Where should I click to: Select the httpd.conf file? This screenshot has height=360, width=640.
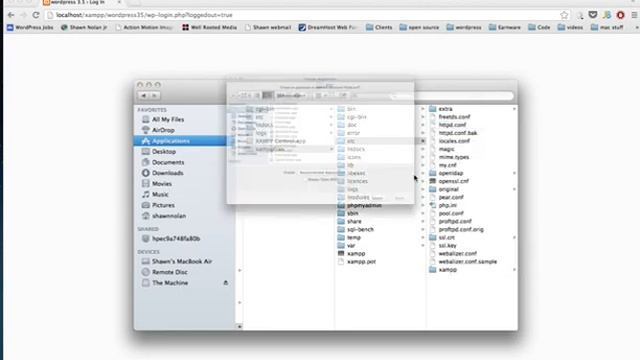pyautogui.click(x=452, y=125)
